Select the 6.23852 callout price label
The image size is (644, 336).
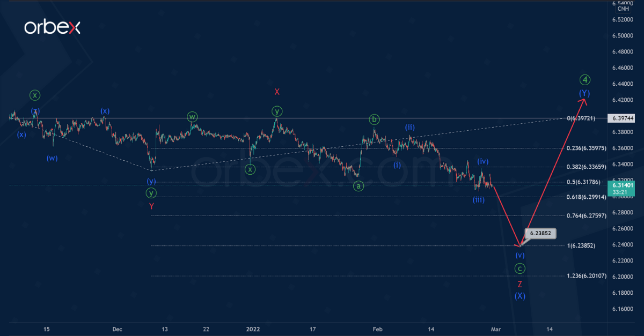click(540, 233)
